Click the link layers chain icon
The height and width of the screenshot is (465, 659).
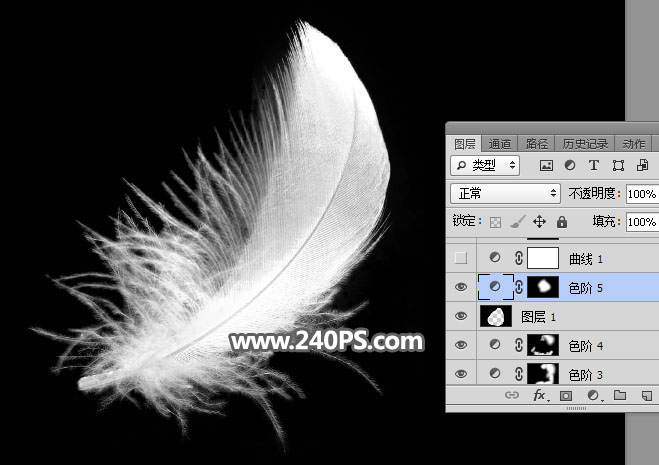[x=511, y=395]
